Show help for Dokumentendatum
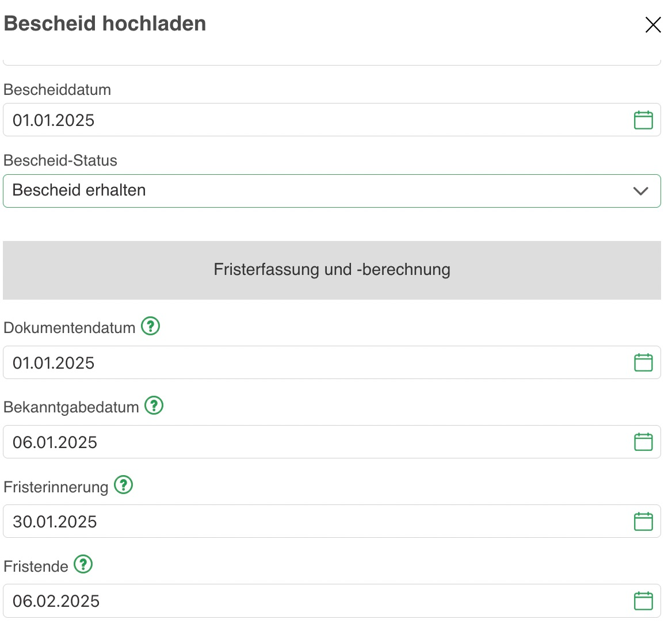 click(x=150, y=326)
